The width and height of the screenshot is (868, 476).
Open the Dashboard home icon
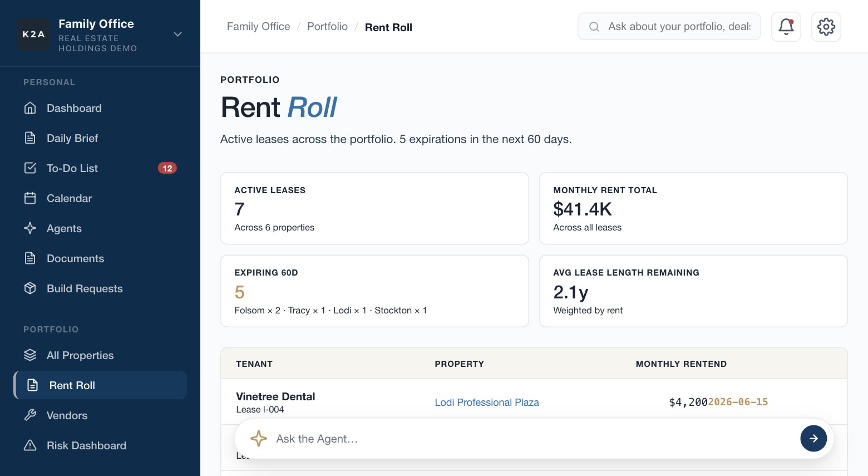coord(30,108)
